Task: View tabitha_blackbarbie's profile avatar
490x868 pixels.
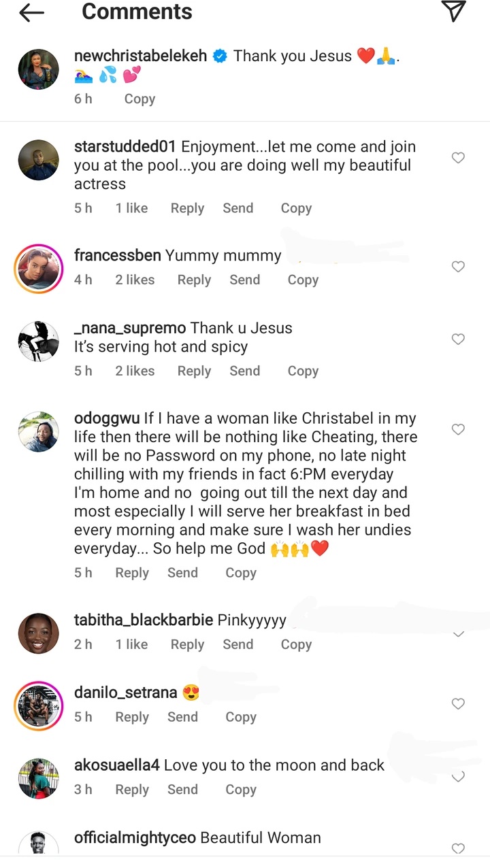Action: [38, 633]
